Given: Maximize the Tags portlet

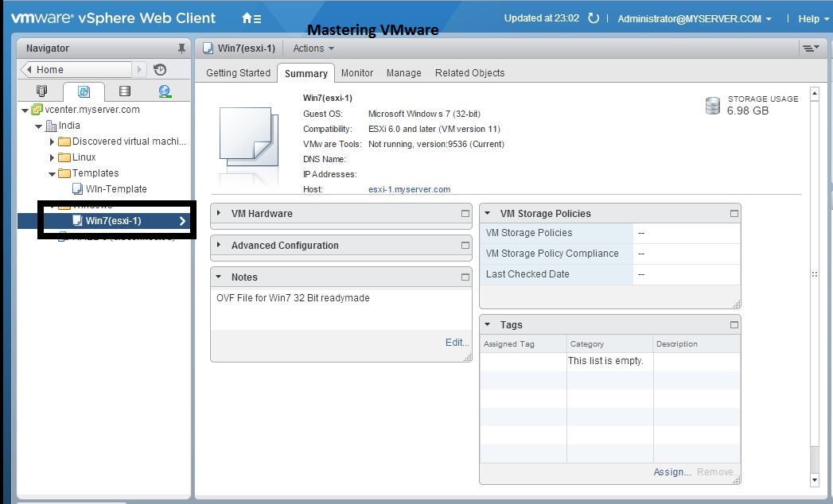Looking at the screenshot, I should pos(734,324).
